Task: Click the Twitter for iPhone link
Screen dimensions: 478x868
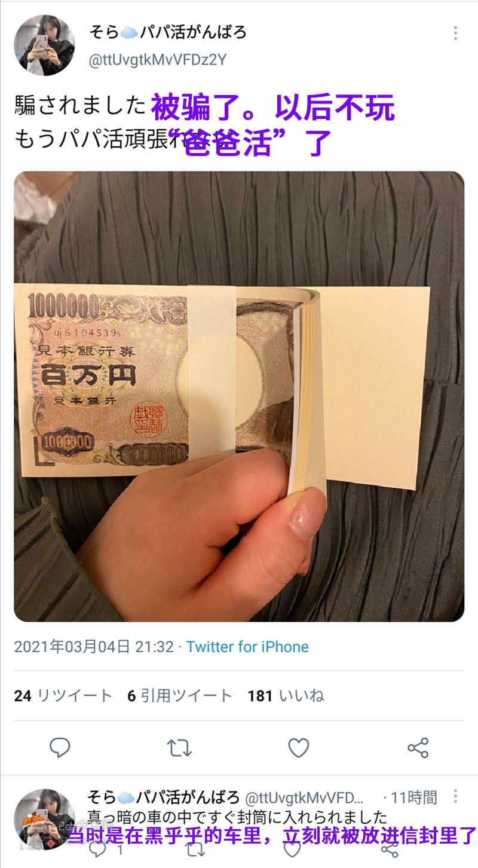Action: pyautogui.click(x=247, y=647)
